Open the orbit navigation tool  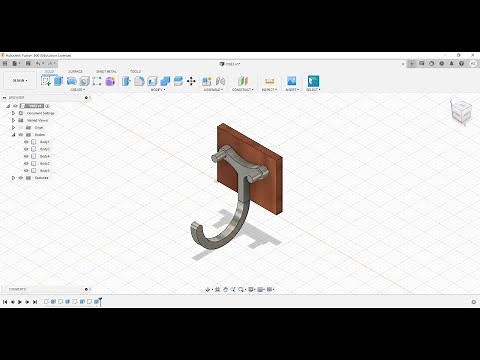pos(209,290)
